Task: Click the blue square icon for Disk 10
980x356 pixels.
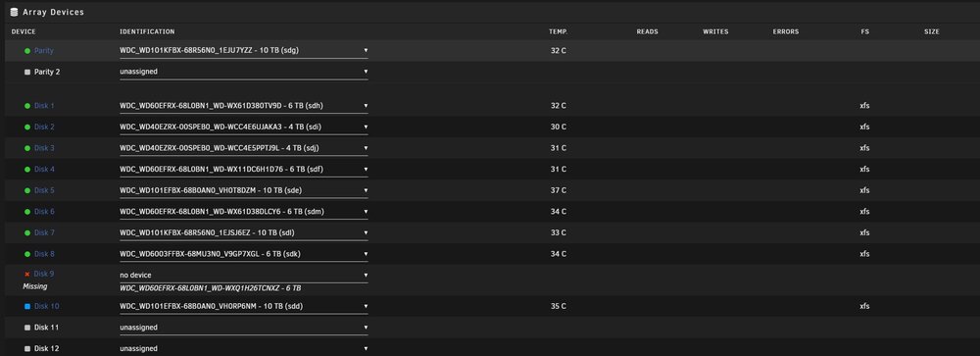Action: 26,307
